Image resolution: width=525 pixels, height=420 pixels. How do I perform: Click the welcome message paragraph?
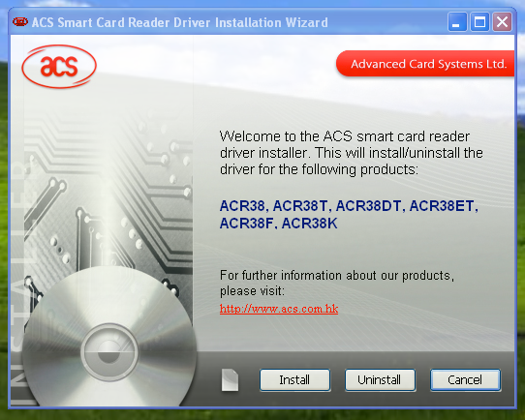pyautogui.click(x=351, y=153)
